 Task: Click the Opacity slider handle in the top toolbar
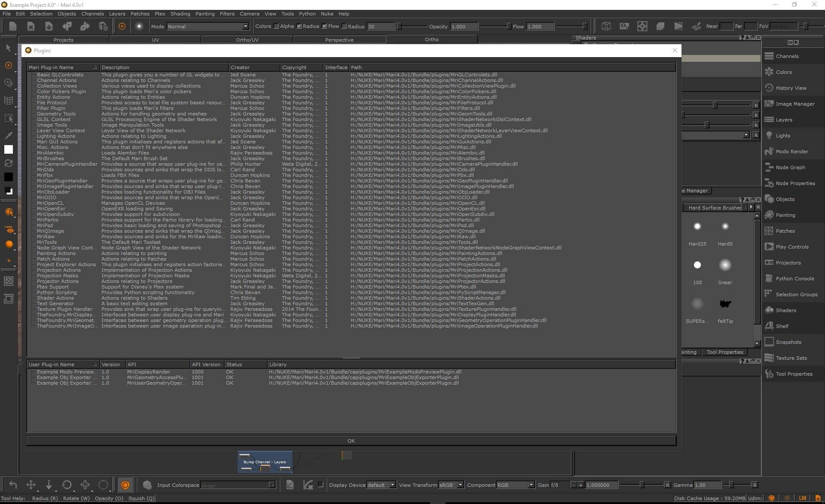coord(509,26)
